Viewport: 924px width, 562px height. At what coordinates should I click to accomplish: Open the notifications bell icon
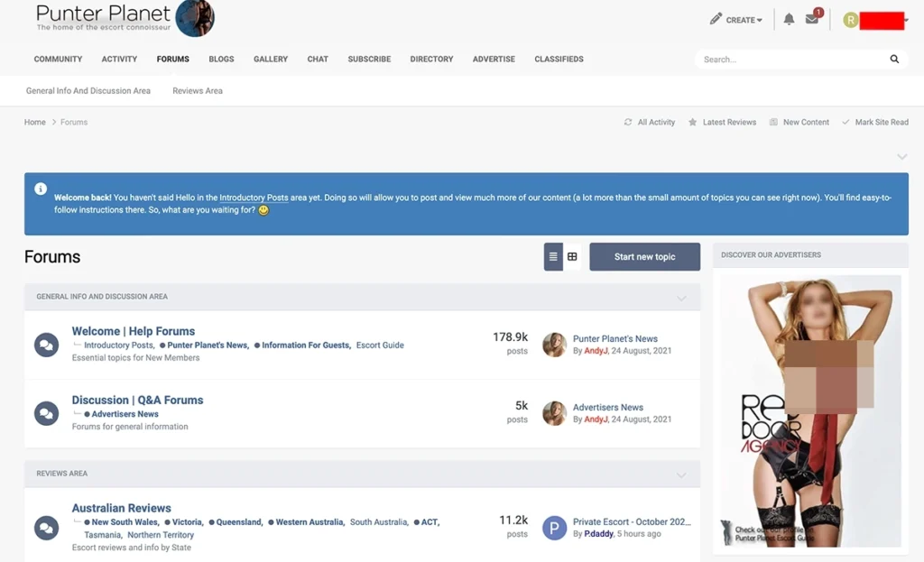pyautogui.click(x=789, y=20)
